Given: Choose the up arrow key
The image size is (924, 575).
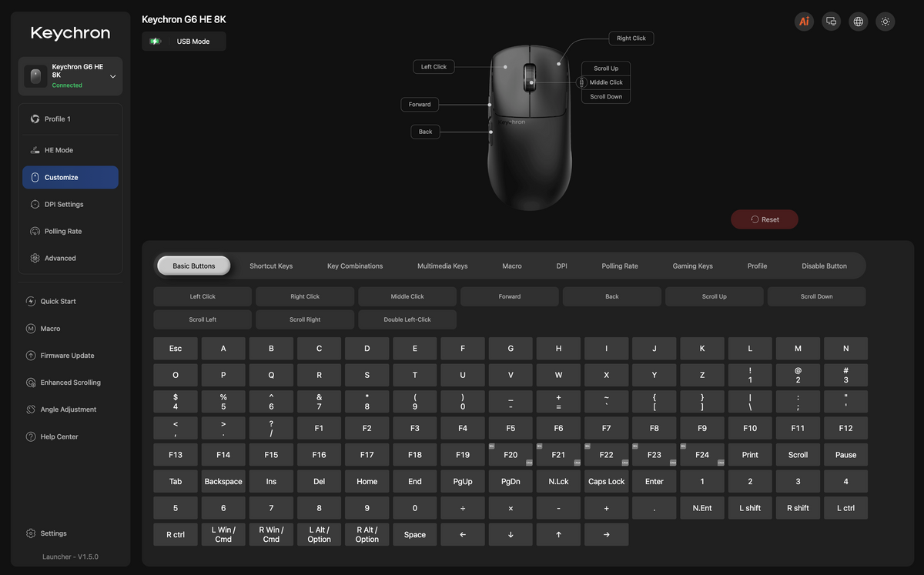Looking at the screenshot, I should point(558,535).
